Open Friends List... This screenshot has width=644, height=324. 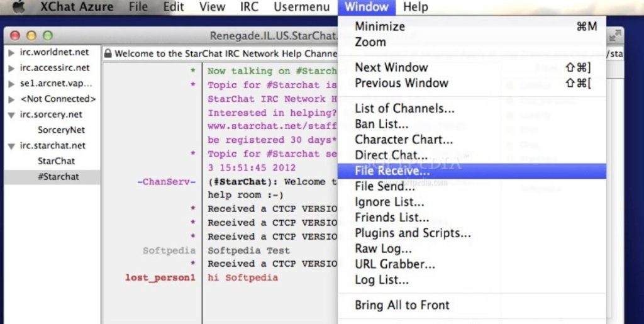[x=472, y=218]
